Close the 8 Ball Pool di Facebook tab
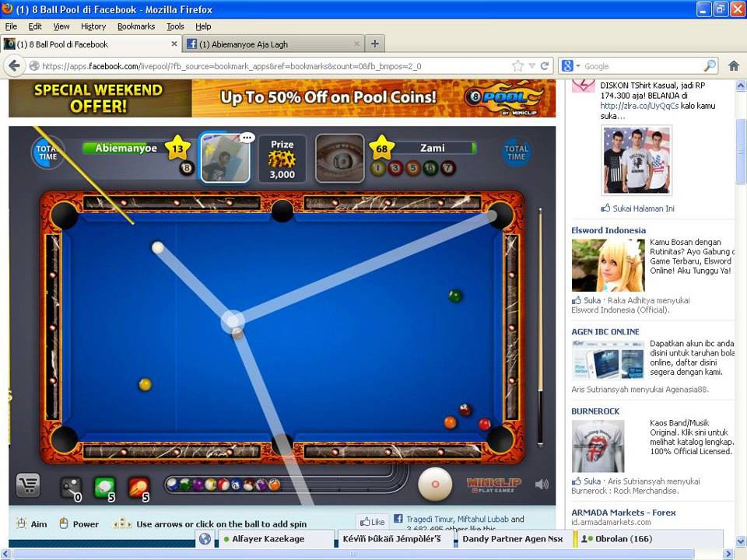 click(x=174, y=44)
